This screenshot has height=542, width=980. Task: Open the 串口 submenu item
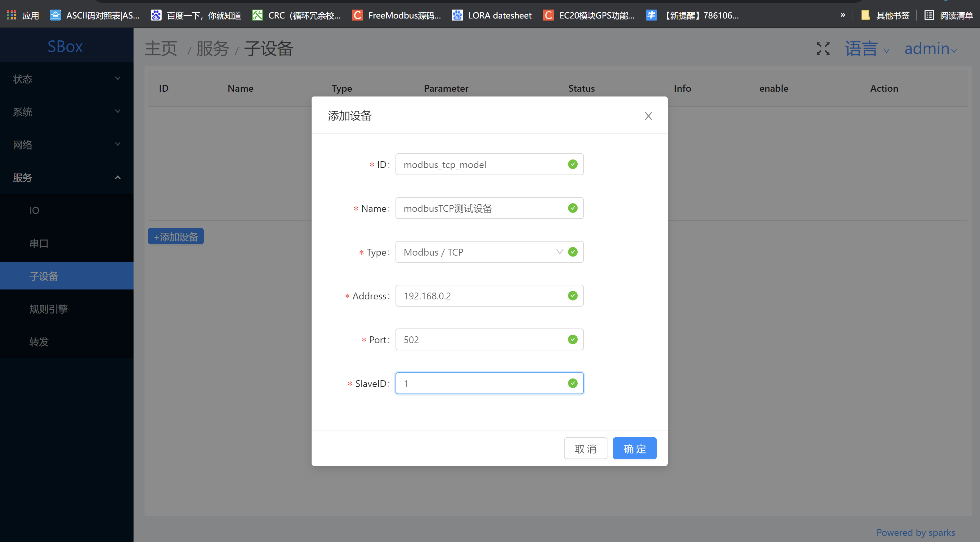click(66, 243)
